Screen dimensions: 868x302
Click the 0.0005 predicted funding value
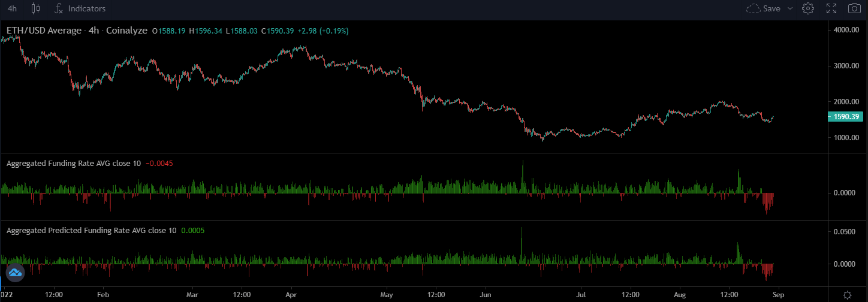pos(192,230)
